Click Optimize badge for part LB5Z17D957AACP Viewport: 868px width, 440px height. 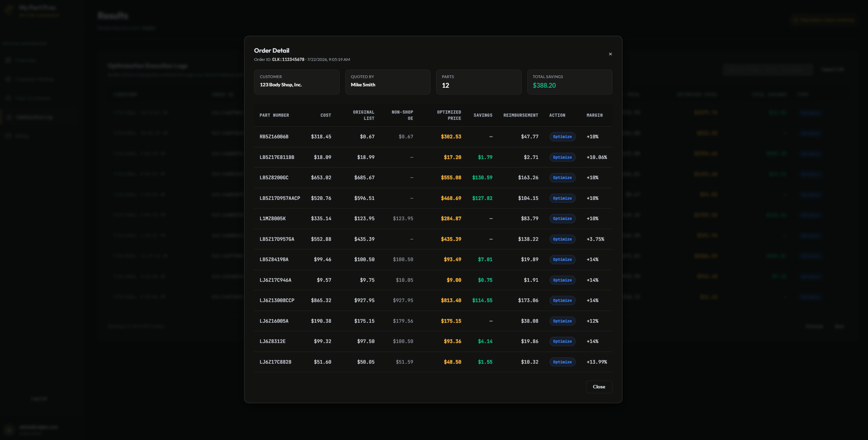pyautogui.click(x=562, y=198)
